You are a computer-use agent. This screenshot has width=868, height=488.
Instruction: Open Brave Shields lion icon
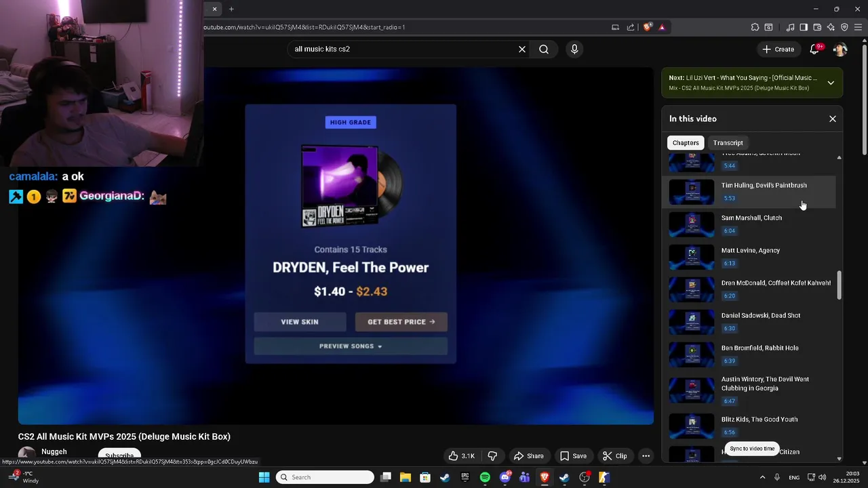click(x=648, y=27)
